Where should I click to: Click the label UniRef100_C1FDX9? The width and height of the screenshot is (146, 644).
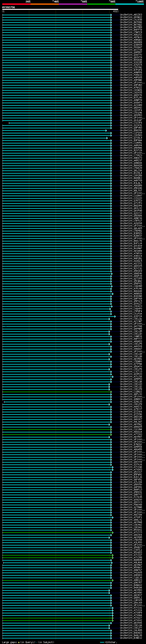click(131, 133)
